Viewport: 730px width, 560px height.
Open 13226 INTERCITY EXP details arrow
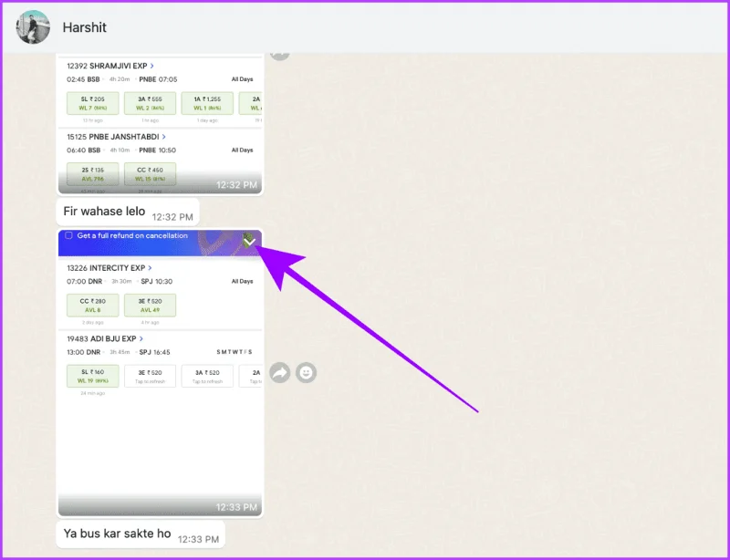tap(150, 267)
